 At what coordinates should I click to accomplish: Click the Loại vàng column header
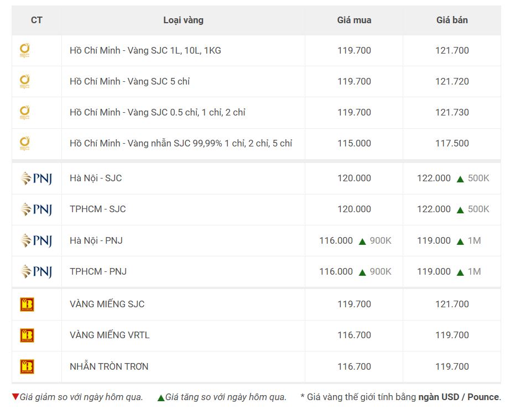(x=183, y=20)
